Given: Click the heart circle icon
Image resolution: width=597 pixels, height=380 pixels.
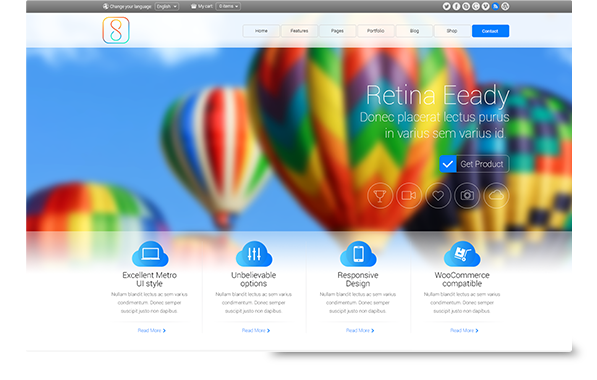Looking at the screenshot, I should (x=438, y=195).
